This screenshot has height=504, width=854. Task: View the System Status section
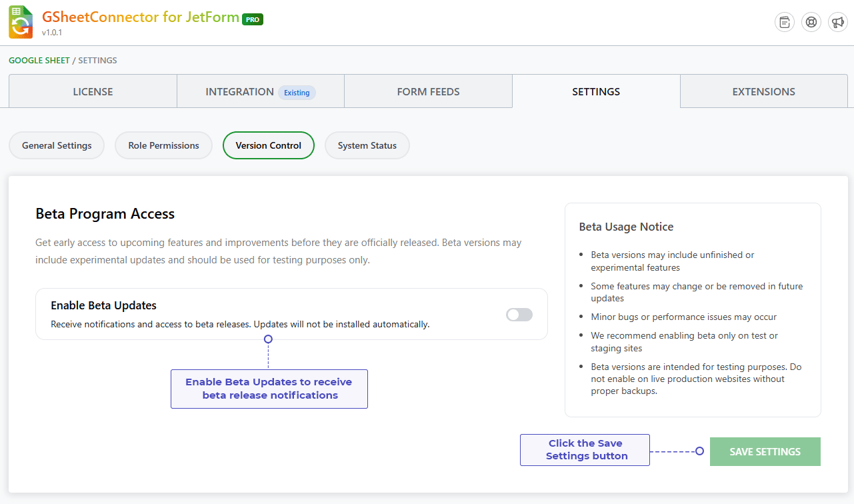tap(367, 145)
